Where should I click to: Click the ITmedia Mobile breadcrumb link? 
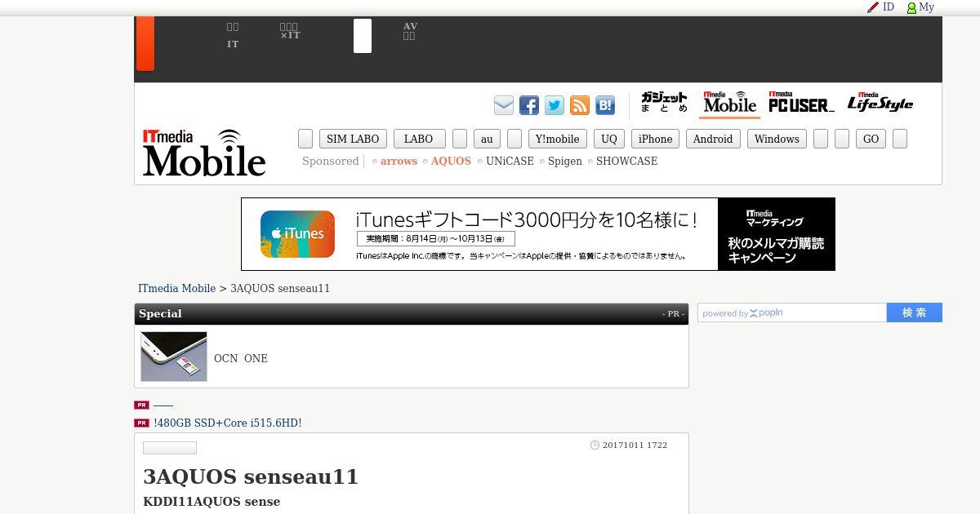click(x=176, y=289)
